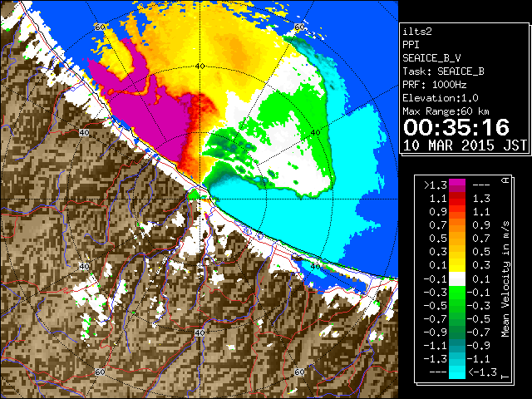The width and height of the screenshot is (532, 399).
Task: Select left-column legend value '0.5'
Action: point(438,239)
